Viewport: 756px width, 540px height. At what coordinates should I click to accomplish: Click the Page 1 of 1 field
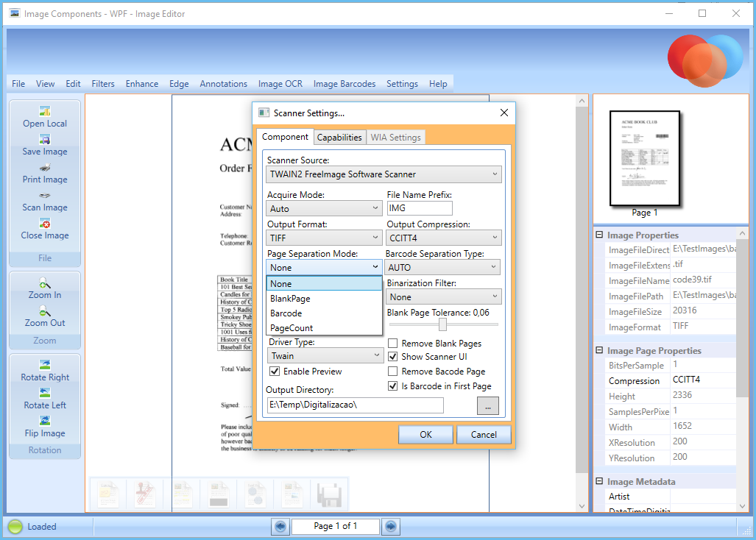[x=336, y=526]
